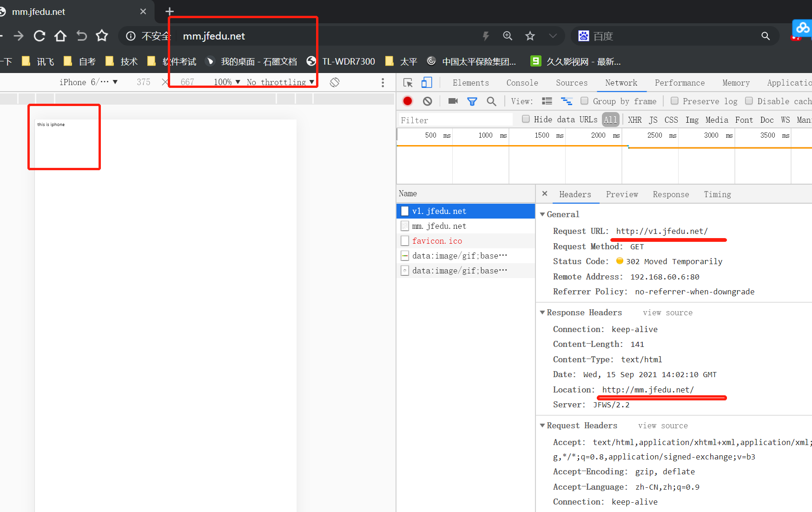812x512 pixels.
Task: Open the Elements panel tab
Action: pos(471,83)
